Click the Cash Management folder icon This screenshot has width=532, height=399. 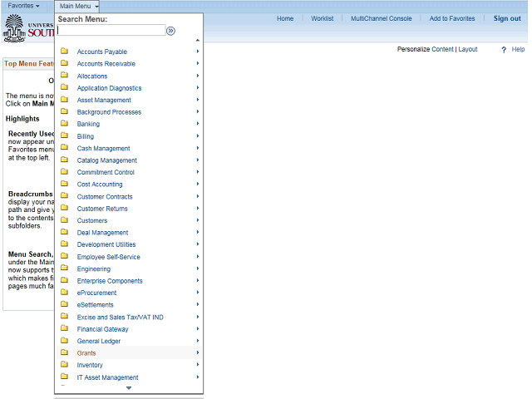65,148
